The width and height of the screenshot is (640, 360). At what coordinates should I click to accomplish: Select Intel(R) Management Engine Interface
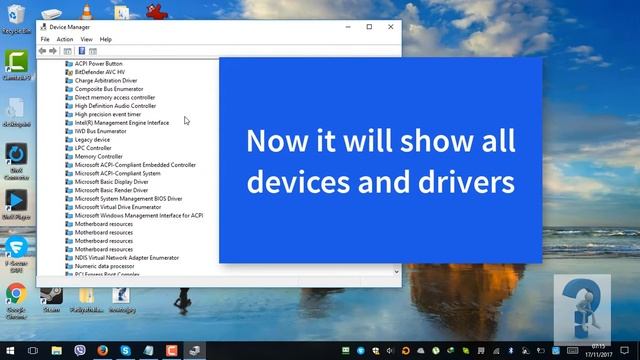coord(122,122)
